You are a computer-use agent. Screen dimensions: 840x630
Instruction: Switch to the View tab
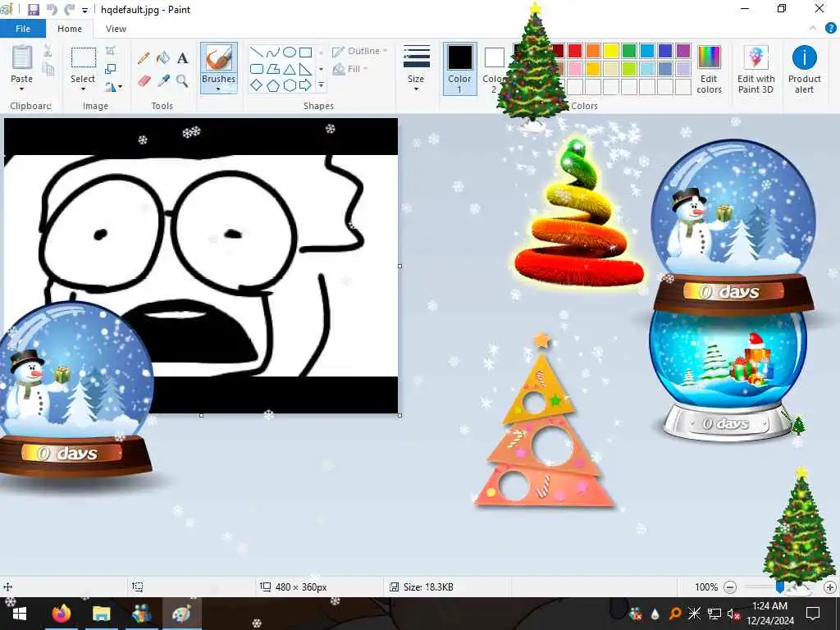(x=116, y=29)
